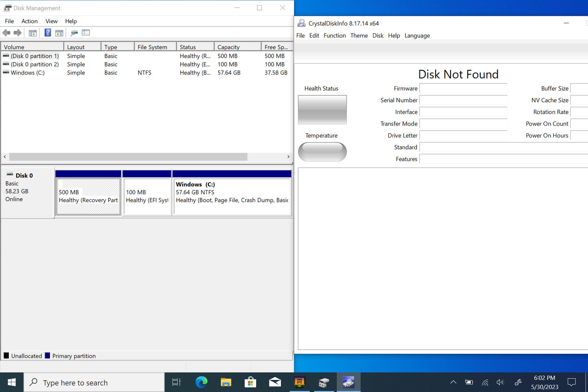588x392 pixels.
Task: Click the volume speaker icon in tray
Action: click(500, 382)
